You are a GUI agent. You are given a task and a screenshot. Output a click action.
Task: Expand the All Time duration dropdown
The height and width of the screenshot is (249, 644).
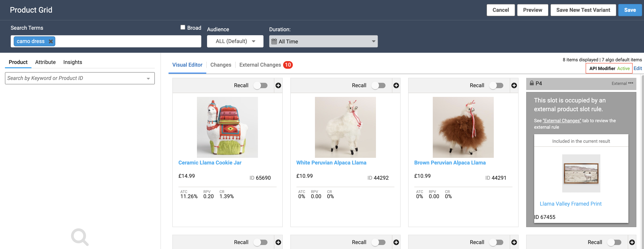(373, 41)
